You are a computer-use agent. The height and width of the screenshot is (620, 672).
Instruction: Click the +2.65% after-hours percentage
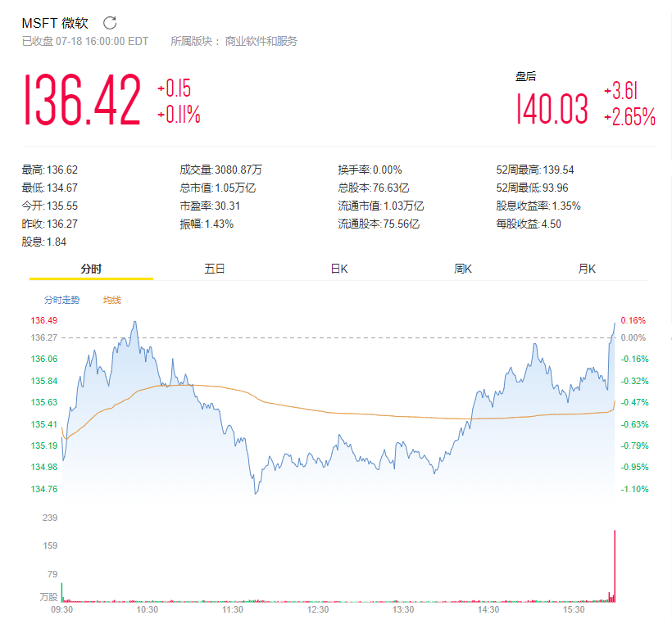coord(629,117)
